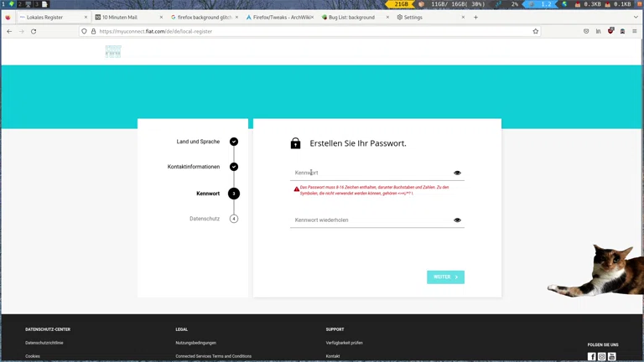
Task: Click the step 4 Datenschutz circle
Action: point(234,219)
